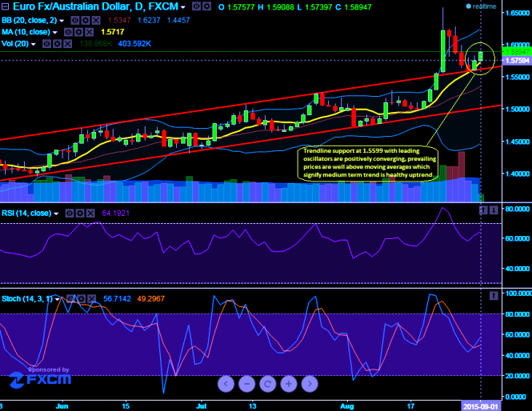Screen dimensions: 532x411
Task: Open settings gear for Euro Fx/Australian Dollar symbol
Action: (206, 6)
